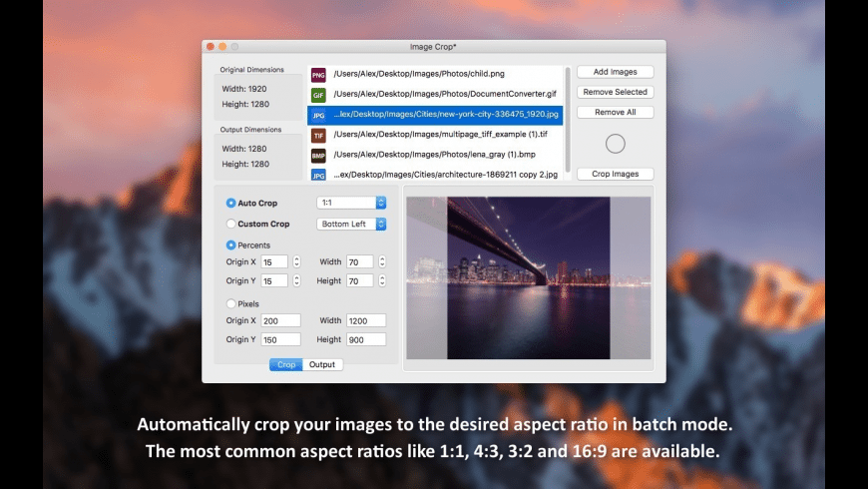Click the Pixels Origin X field showing 200
Image resolution: width=868 pixels, height=489 pixels.
coord(280,320)
